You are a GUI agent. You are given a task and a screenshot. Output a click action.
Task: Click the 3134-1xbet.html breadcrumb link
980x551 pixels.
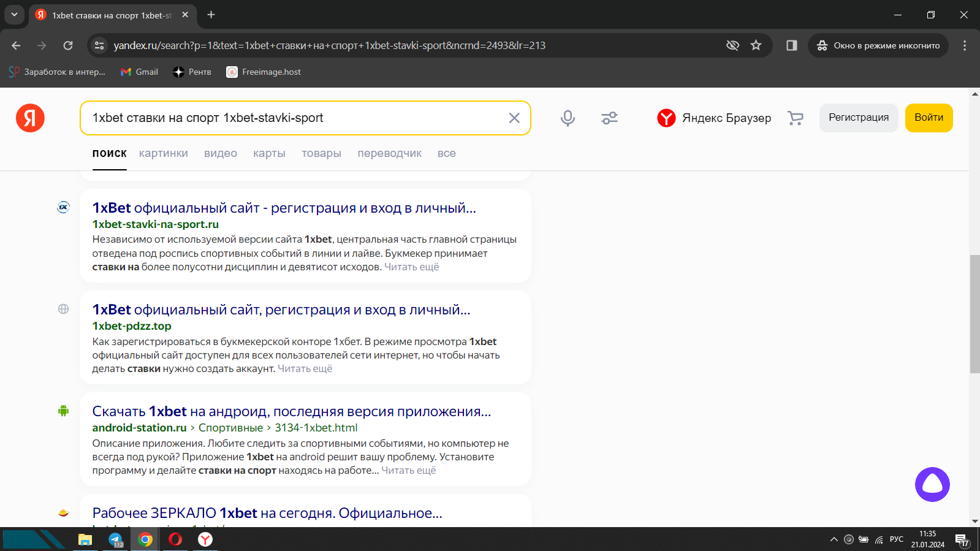[316, 428]
